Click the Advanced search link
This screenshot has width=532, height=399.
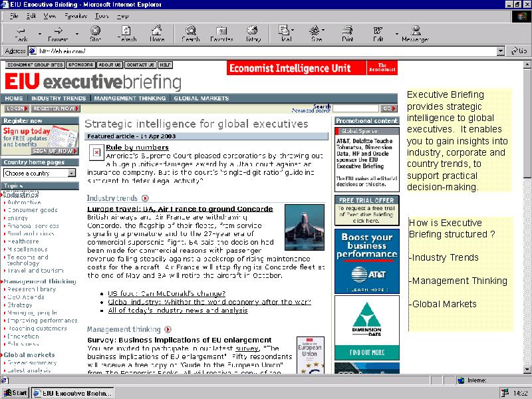point(311,110)
